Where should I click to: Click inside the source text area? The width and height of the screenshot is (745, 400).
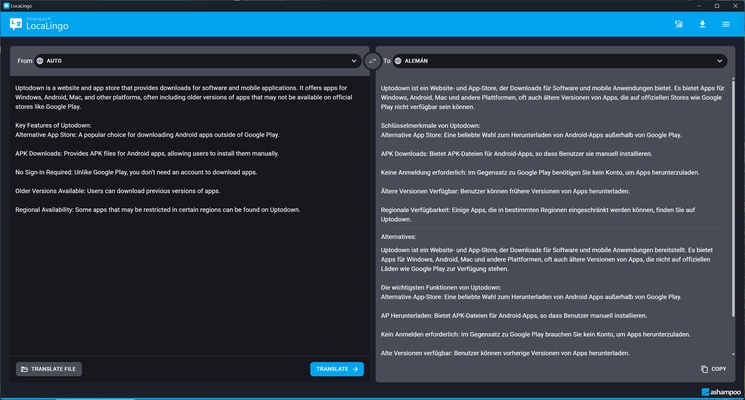[x=186, y=280]
